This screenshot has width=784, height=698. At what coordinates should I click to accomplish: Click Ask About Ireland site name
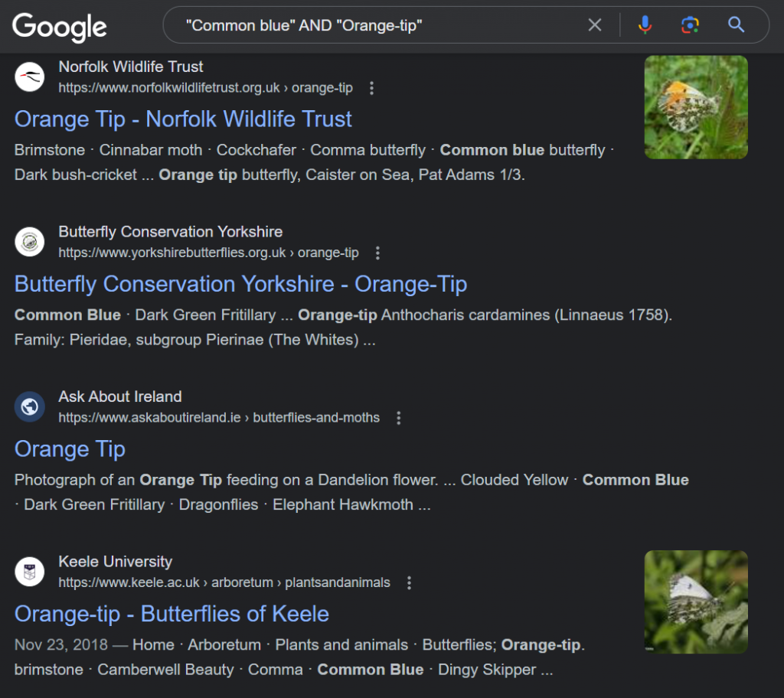pyautogui.click(x=120, y=397)
